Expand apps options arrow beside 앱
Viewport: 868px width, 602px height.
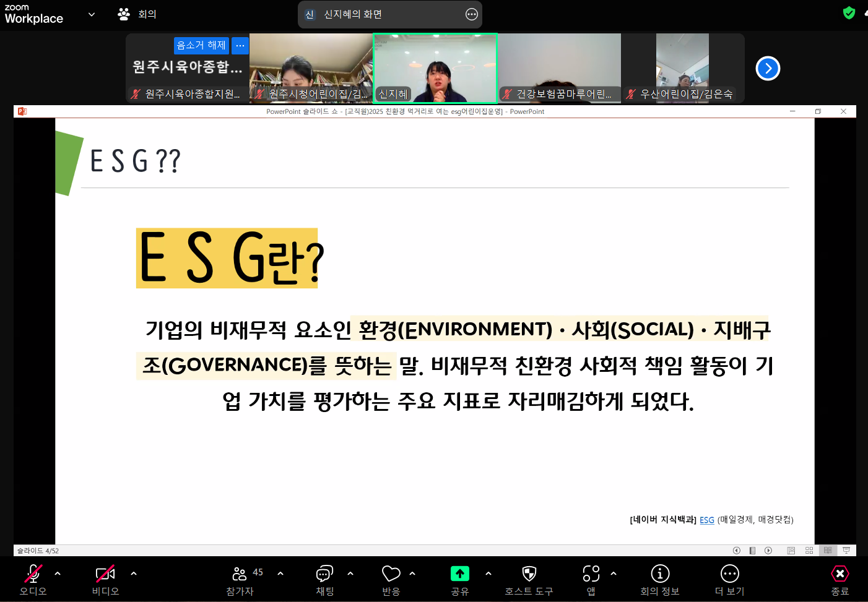coord(614,574)
